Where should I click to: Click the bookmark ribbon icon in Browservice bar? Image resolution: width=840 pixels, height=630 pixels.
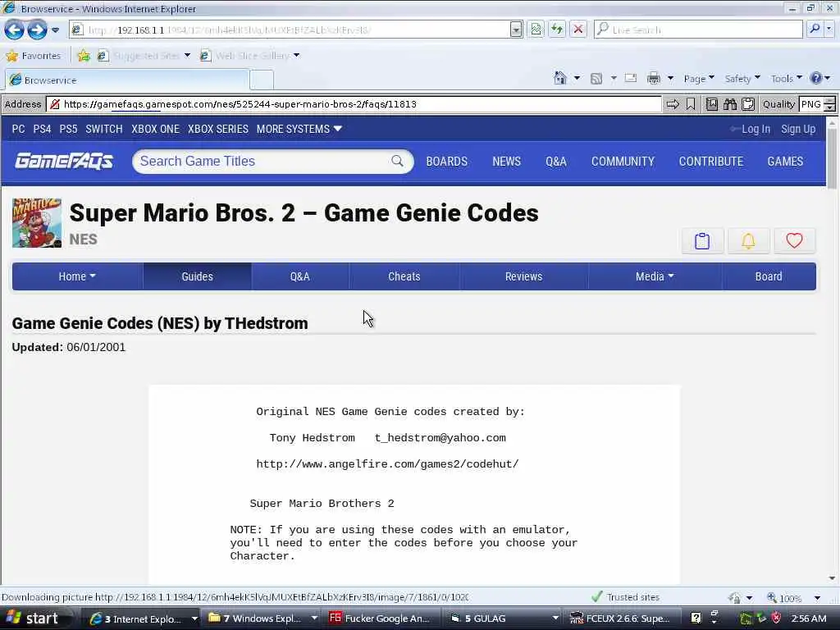(691, 104)
